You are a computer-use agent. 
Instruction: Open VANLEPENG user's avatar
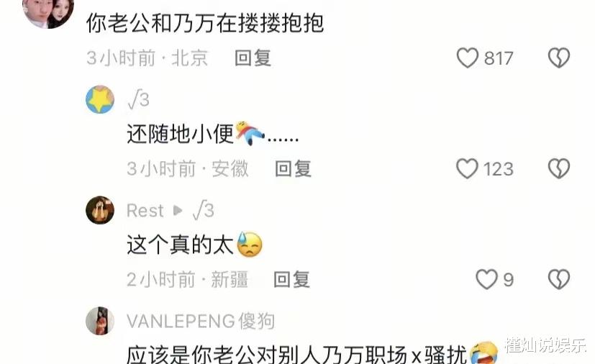[100, 321]
